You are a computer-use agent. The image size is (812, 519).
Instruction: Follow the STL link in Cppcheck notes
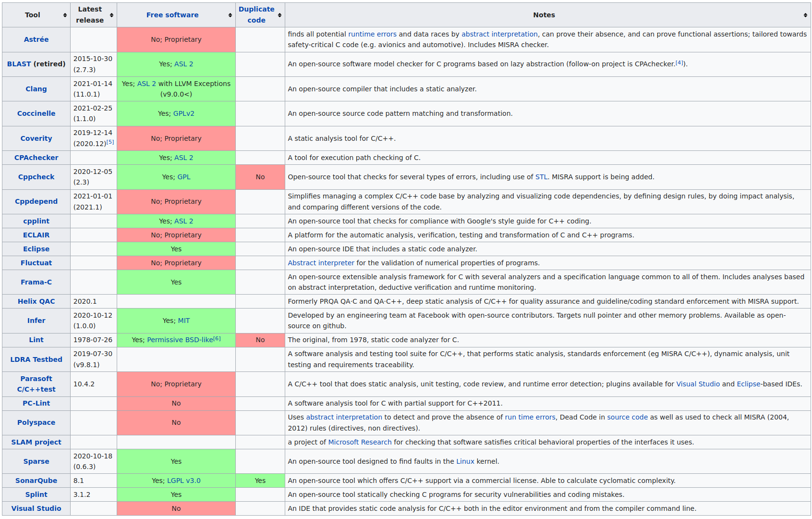click(x=542, y=177)
